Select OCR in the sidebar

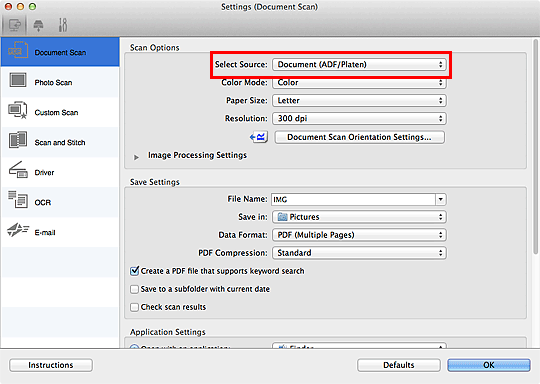[x=60, y=202]
